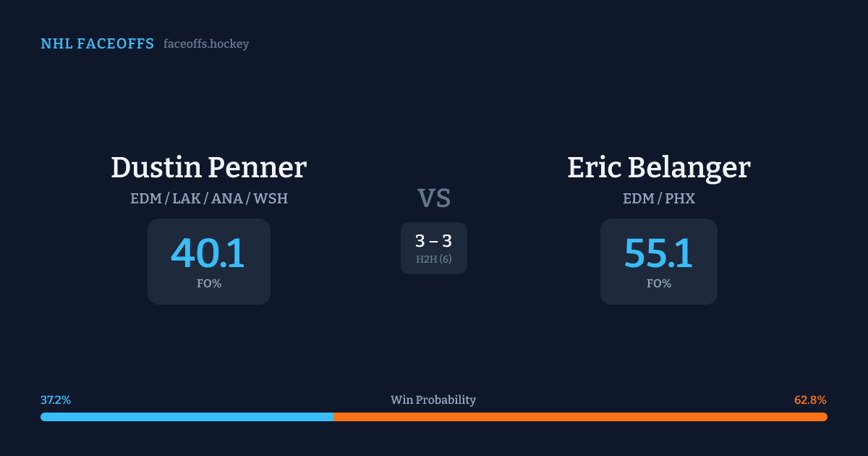Click the large VS text
This screenshot has height=456, width=868.
(434, 198)
